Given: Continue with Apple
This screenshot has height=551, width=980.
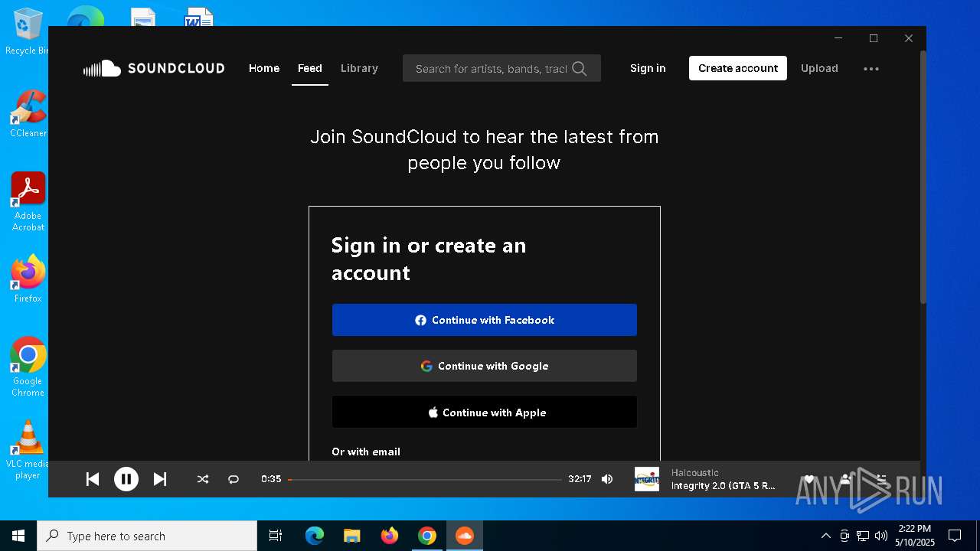Looking at the screenshot, I should point(485,412).
